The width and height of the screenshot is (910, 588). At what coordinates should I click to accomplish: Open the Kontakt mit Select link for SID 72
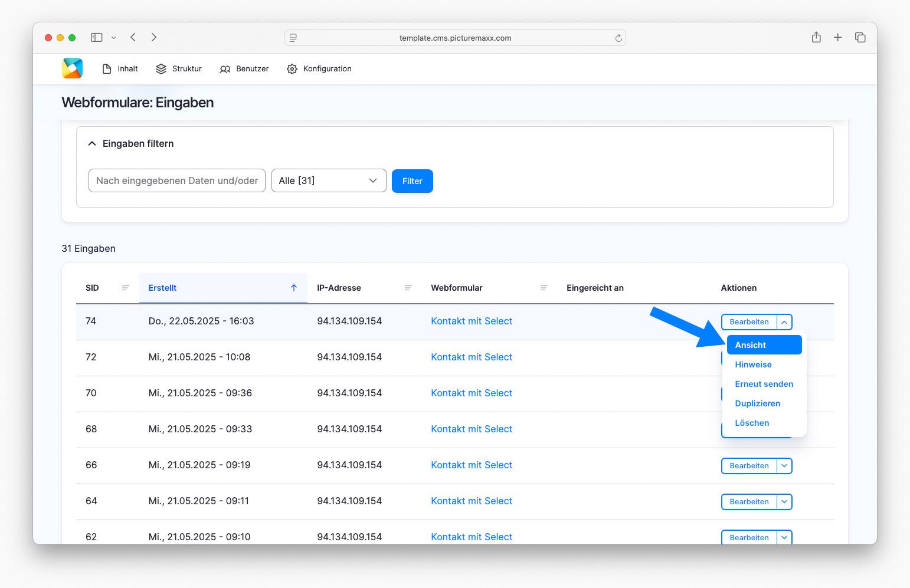(x=471, y=357)
